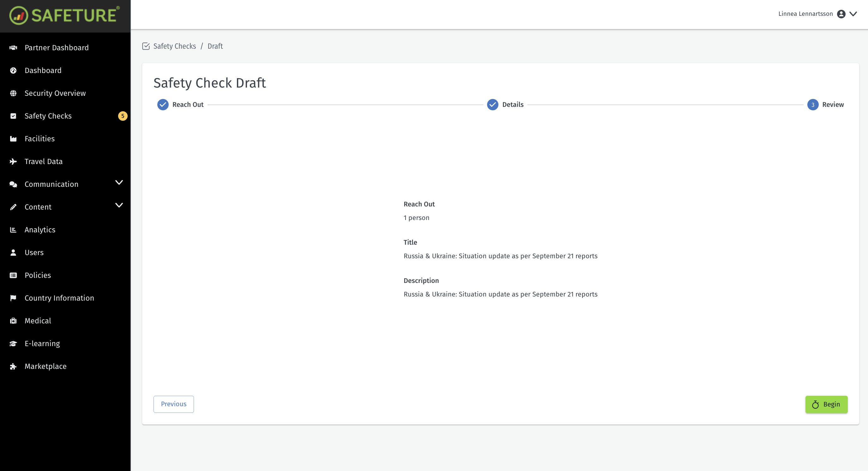Select the Security Overview globe icon
Screen dimensions: 868x471
pos(13,93)
